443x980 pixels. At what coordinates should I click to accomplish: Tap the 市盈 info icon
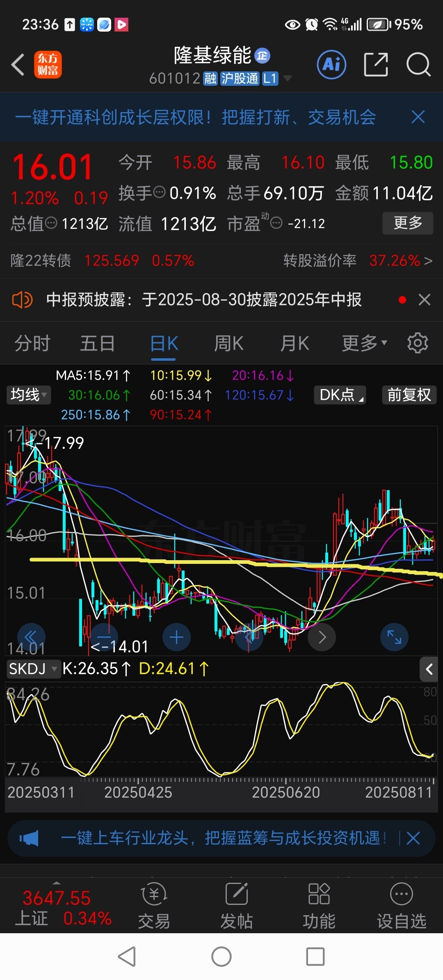(276, 223)
